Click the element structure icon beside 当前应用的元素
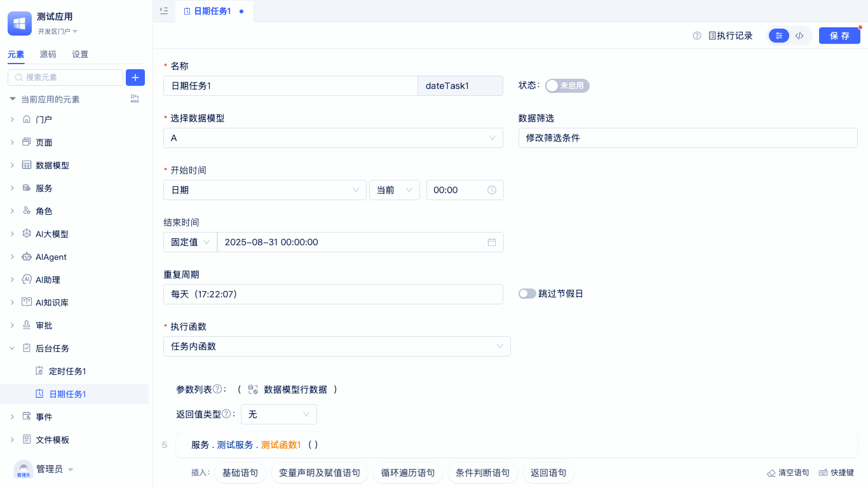Viewport: 868px width, 488px height. pyautogui.click(x=135, y=98)
